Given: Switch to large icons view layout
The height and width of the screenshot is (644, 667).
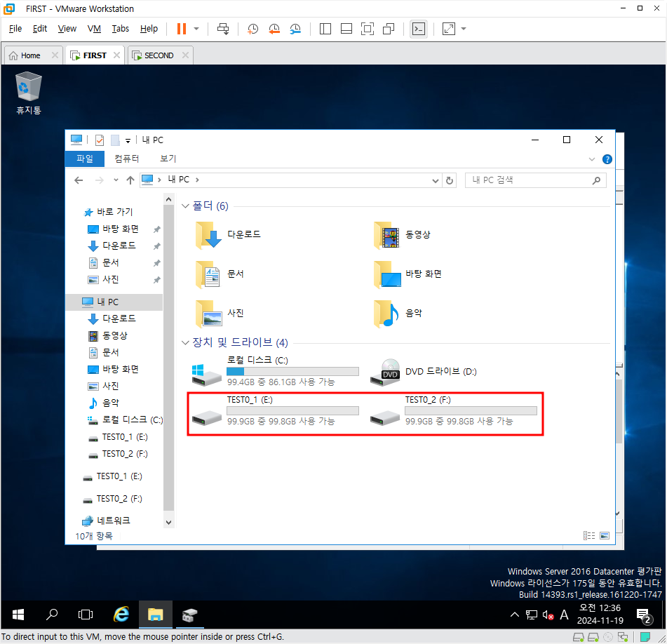Looking at the screenshot, I should coord(605,535).
